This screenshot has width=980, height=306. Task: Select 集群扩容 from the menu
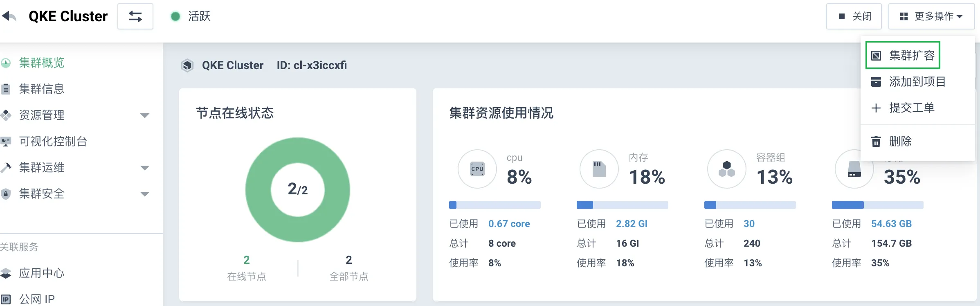coord(903,55)
